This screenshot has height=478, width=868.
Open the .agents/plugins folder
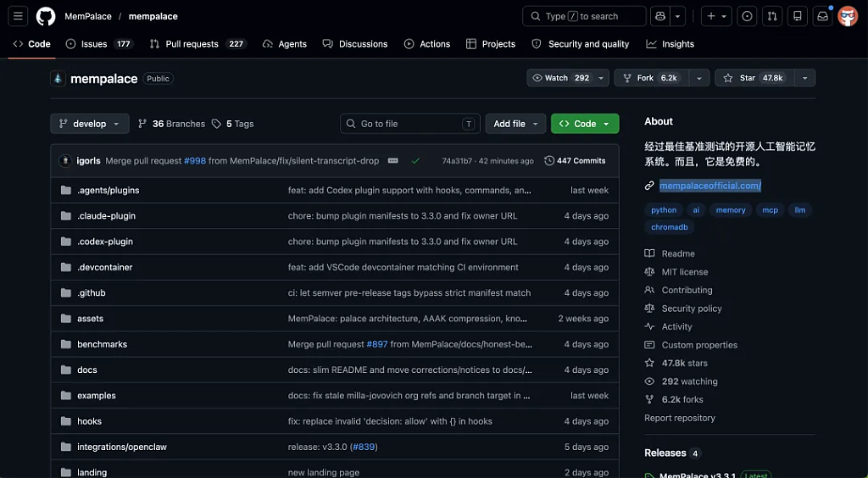108,191
